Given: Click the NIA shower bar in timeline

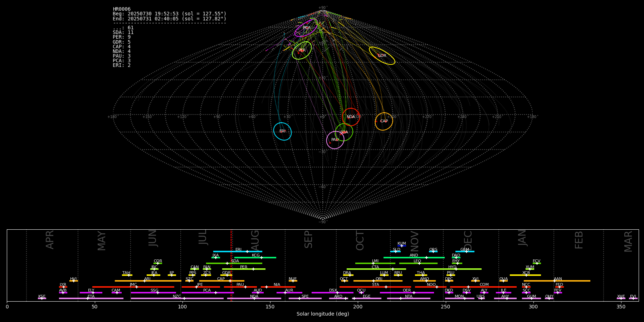Looking at the screenshot, I should click(x=278, y=287).
